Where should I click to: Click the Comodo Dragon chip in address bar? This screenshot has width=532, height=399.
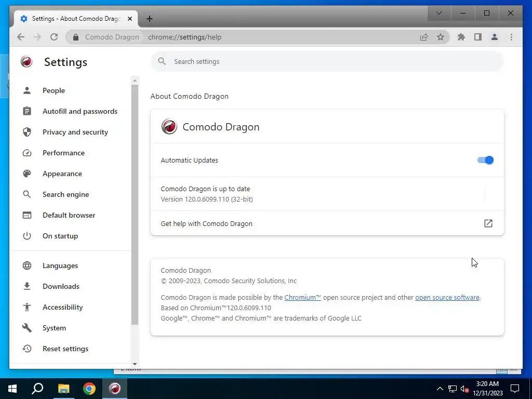pos(106,37)
